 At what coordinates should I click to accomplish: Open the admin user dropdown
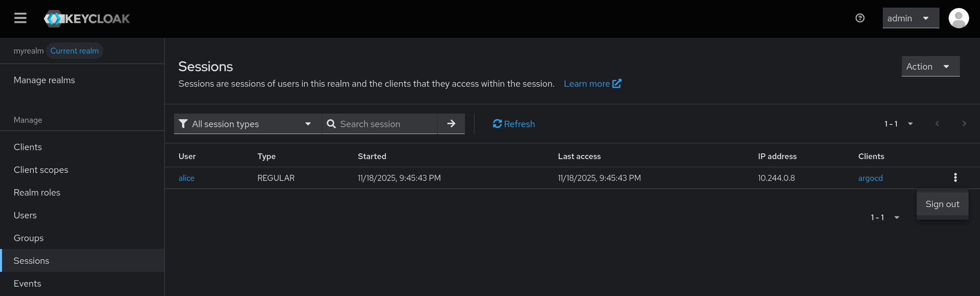click(x=911, y=18)
